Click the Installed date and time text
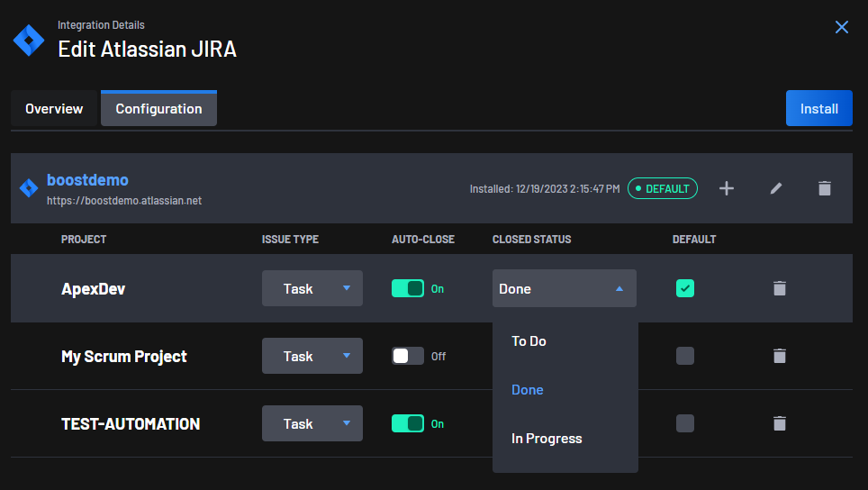 pos(545,189)
